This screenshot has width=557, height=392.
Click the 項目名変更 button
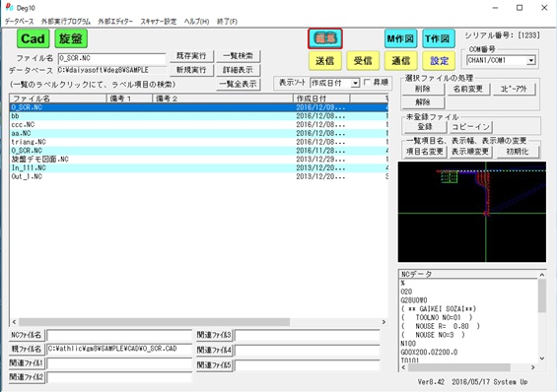point(425,152)
